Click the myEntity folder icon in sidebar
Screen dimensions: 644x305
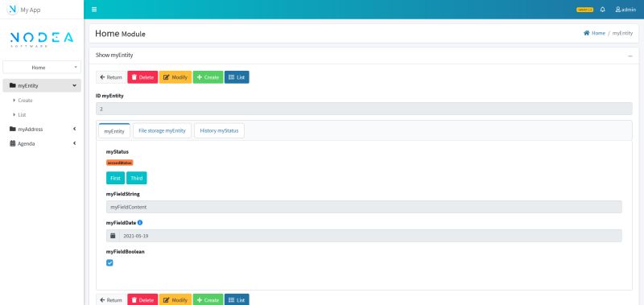(13, 85)
